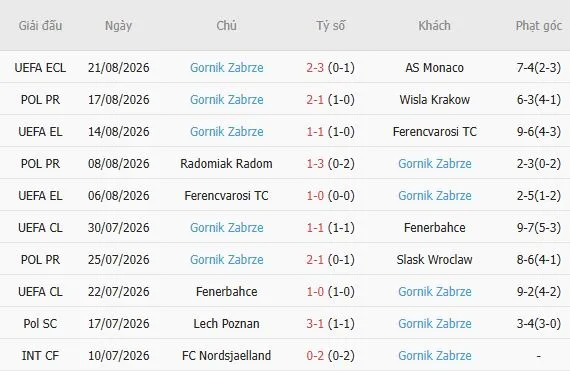Viewport: 570px width, 372px height.
Task: Click the AS Monaco team name
Action: coord(434,68)
